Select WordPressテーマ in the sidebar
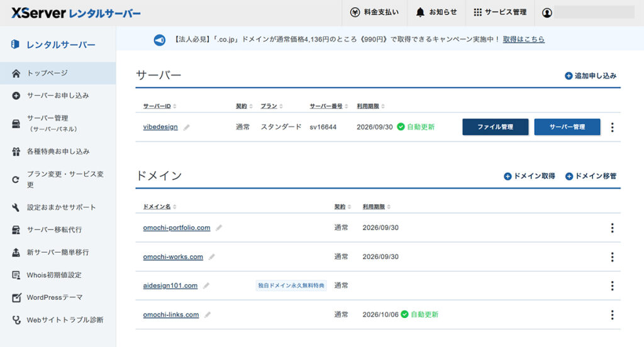The image size is (644, 347). (54, 297)
